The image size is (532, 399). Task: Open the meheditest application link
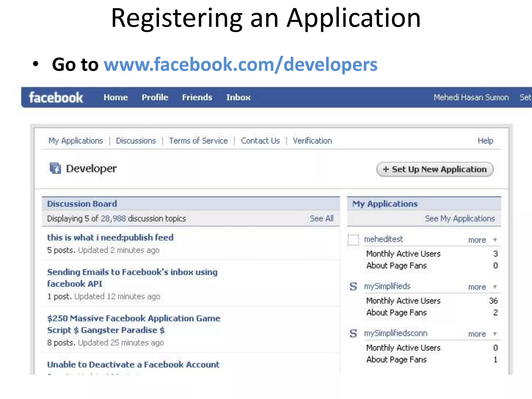(x=383, y=239)
